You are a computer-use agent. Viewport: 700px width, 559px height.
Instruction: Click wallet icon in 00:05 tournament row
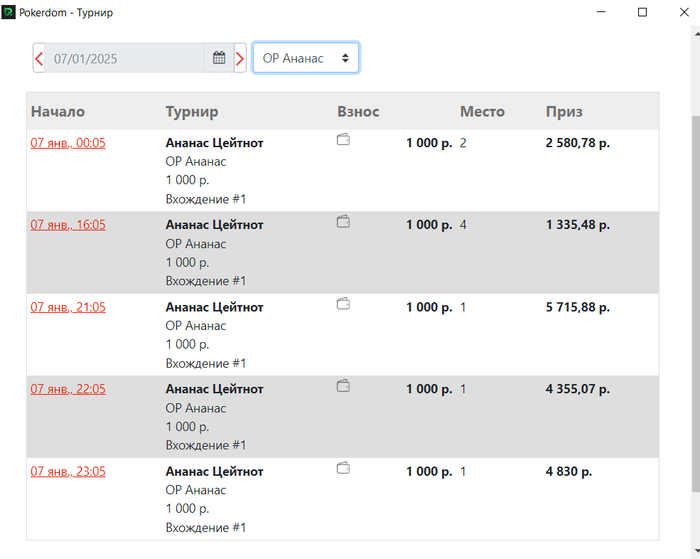point(343,140)
